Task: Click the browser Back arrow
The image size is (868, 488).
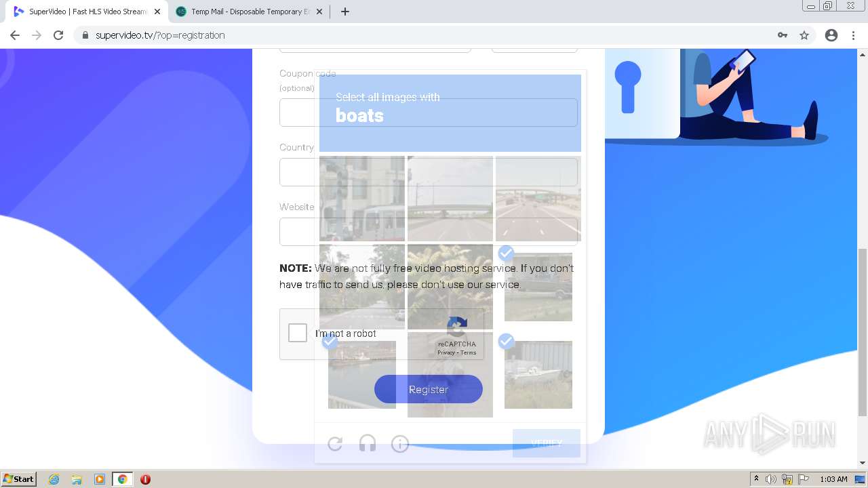Action: [x=15, y=35]
